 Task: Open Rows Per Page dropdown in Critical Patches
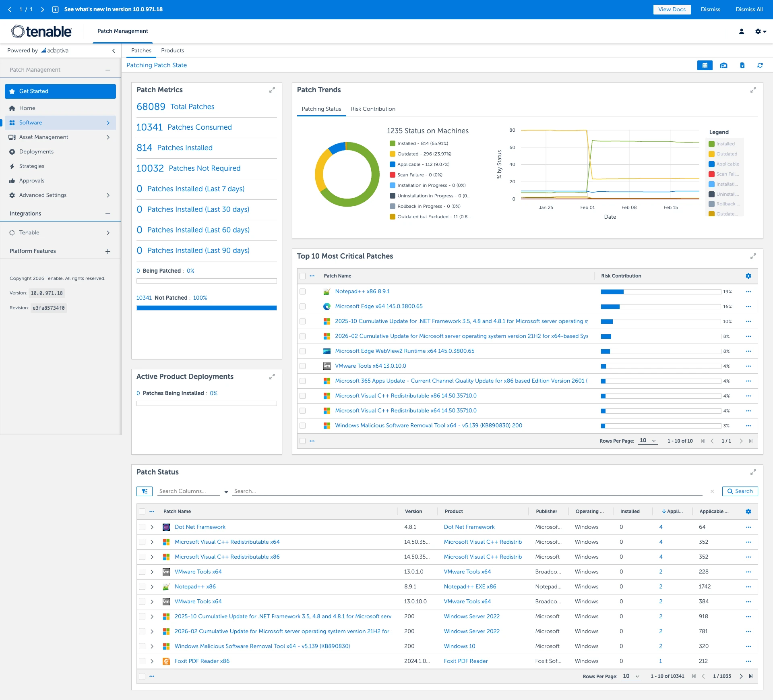pyautogui.click(x=648, y=441)
